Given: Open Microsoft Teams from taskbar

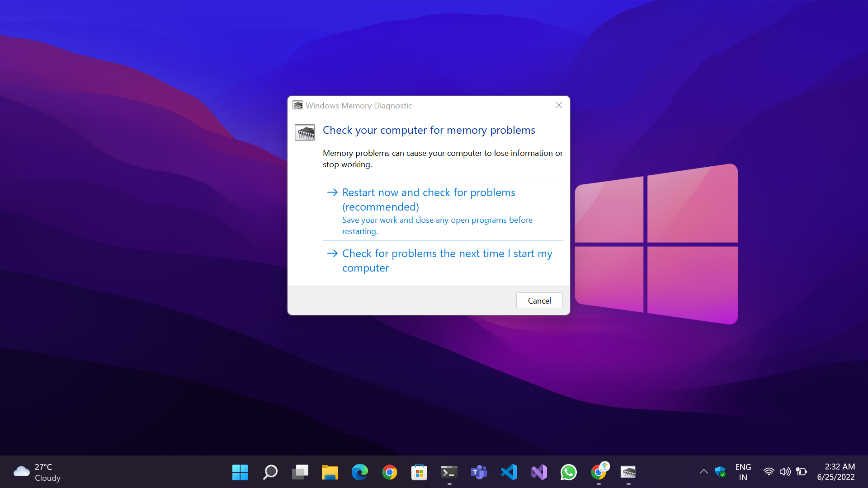Looking at the screenshot, I should [479, 473].
